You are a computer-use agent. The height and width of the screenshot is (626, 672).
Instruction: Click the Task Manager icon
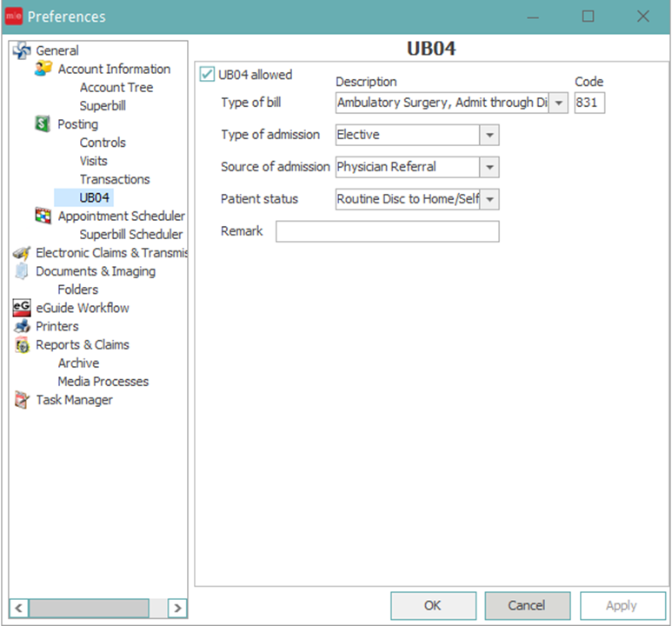click(22, 400)
